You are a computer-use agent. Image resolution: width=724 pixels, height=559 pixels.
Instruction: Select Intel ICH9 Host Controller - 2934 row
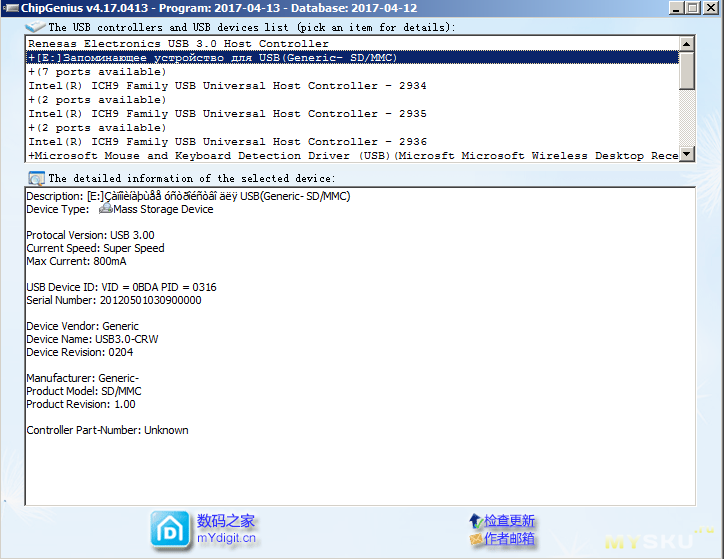[352, 86]
